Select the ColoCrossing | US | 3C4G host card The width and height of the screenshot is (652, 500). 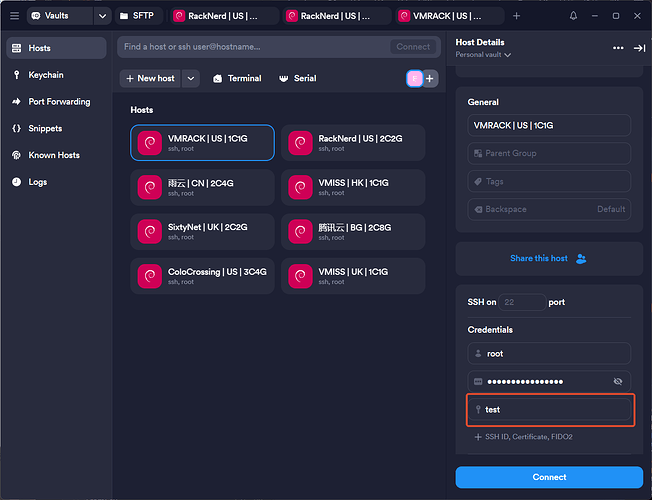[203, 276]
